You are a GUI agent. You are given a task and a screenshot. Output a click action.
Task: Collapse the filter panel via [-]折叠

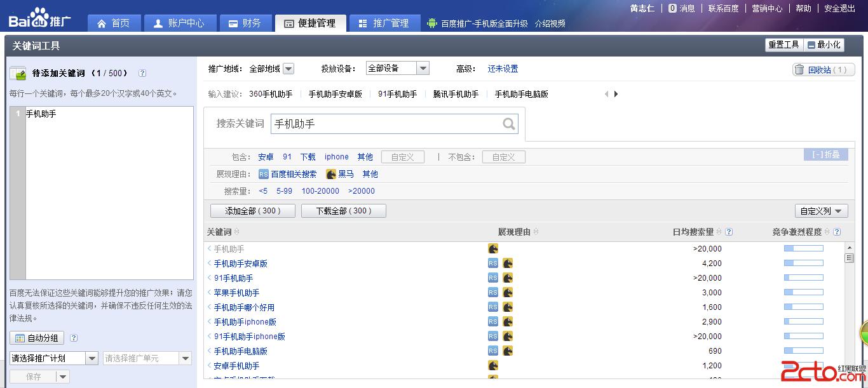click(825, 154)
